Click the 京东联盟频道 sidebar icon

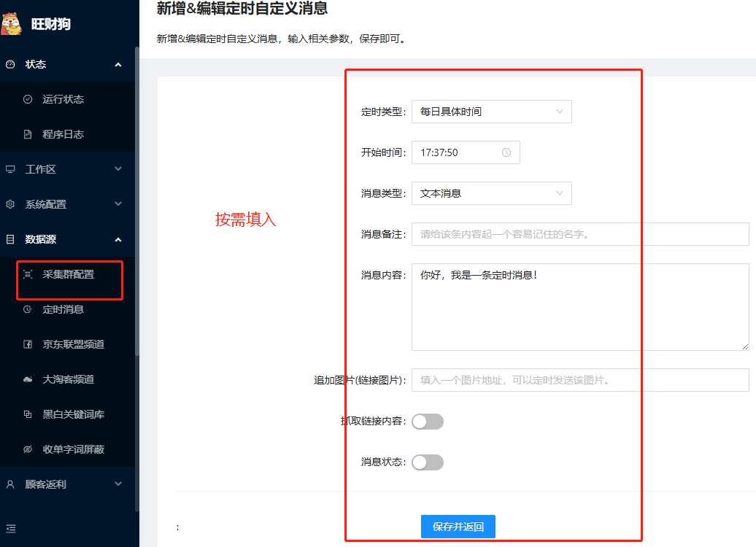coord(28,344)
